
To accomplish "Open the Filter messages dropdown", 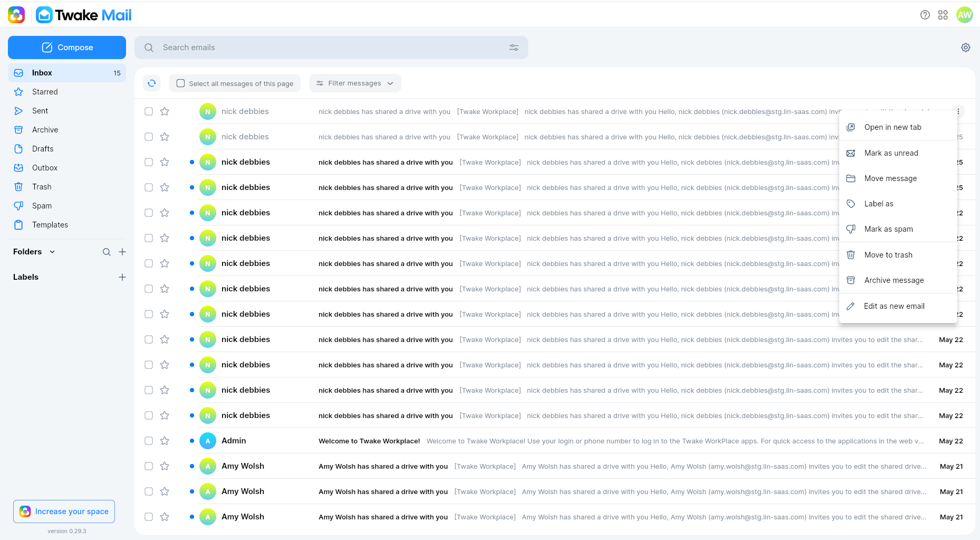I will 355,83.
